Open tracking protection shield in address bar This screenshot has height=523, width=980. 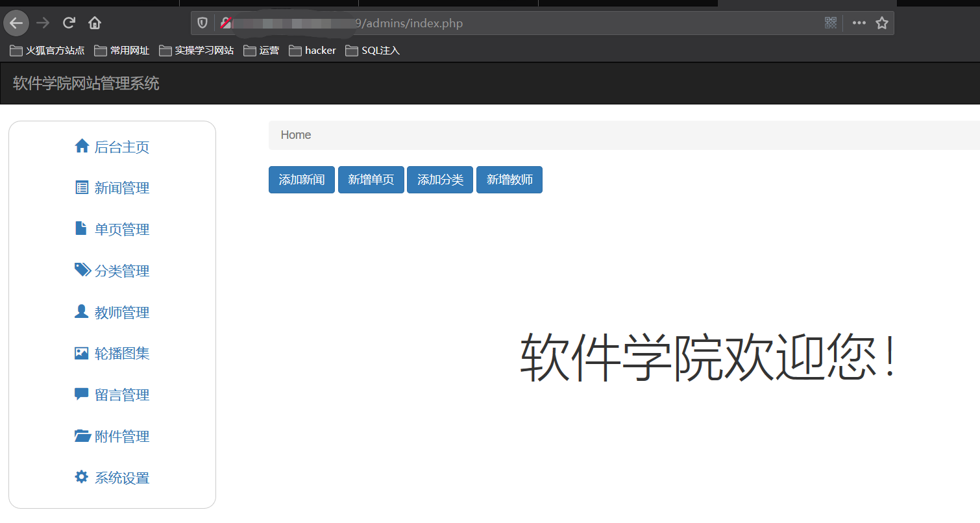(x=202, y=22)
